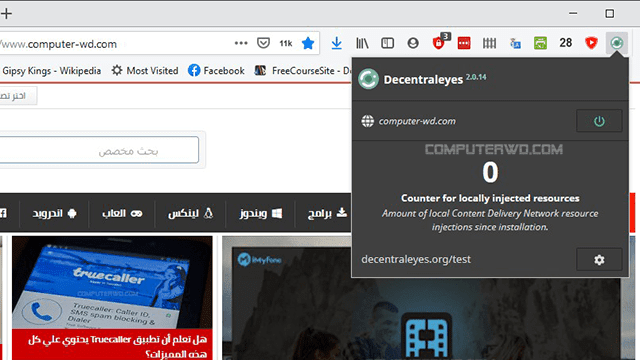This screenshot has width=640, height=360.
Task: Open Gipsy Kings - Wikipedia bookmark
Action: click(51, 71)
